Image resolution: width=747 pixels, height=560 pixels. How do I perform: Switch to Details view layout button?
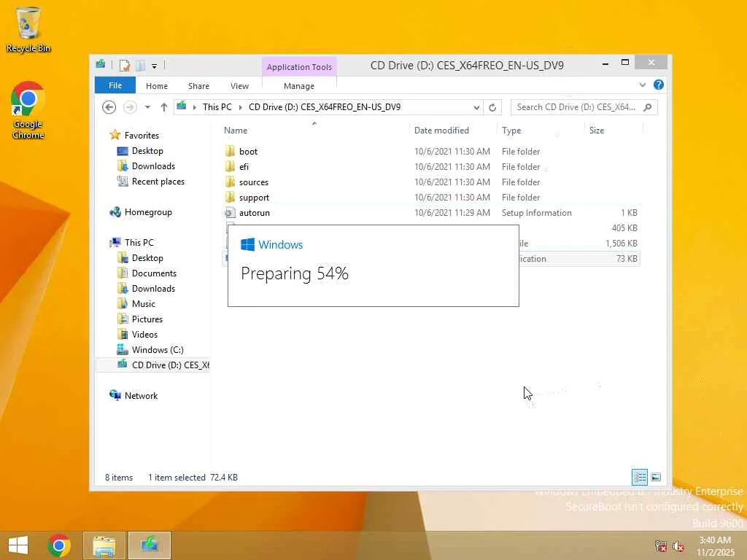click(x=640, y=477)
